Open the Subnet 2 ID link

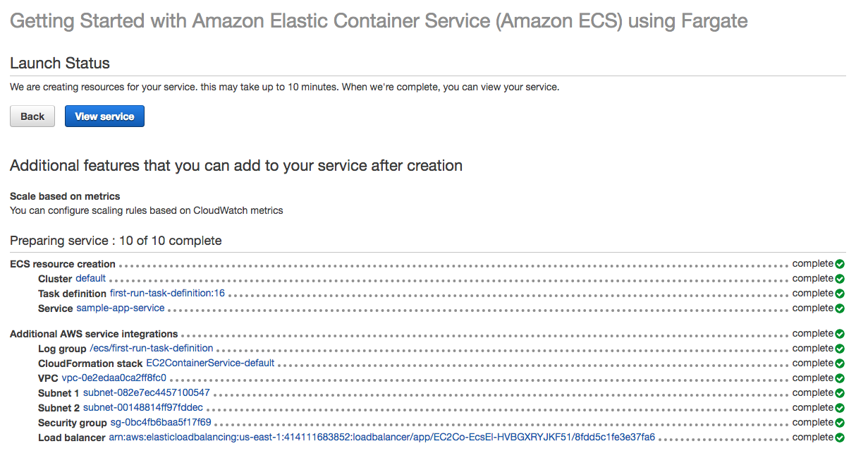[x=143, y=408]
